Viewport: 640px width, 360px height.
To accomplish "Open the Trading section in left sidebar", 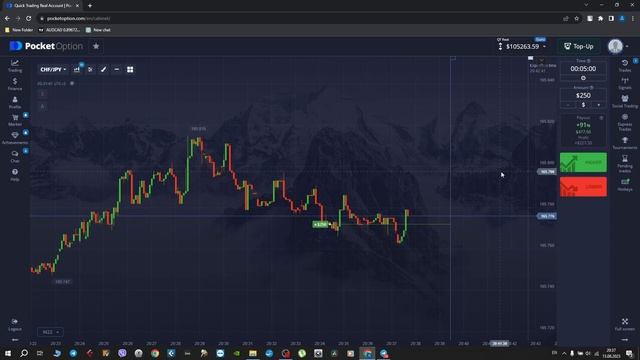I will click(x=15, y=66).
